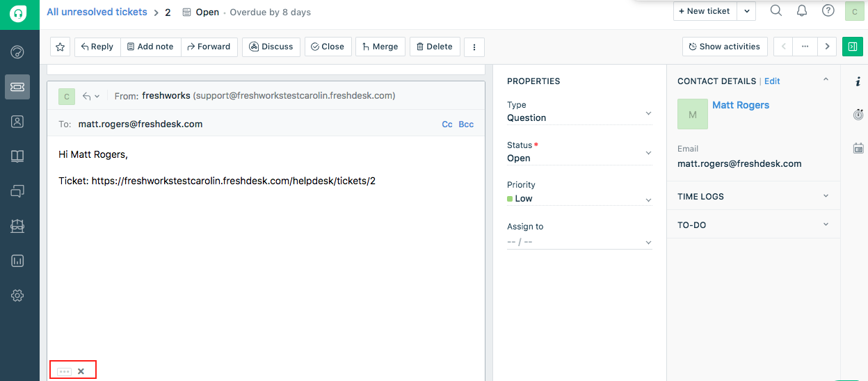This screenshot has height=381, width=868.
Task: Open the calendar to-do icon
Action: pos(858,148)
